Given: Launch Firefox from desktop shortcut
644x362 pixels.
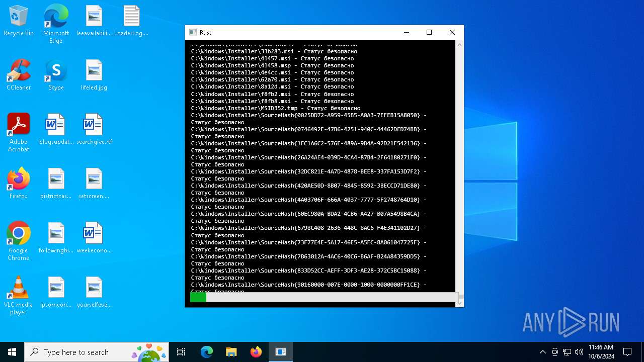Looking at the screenshot, I should pos(19,184).
